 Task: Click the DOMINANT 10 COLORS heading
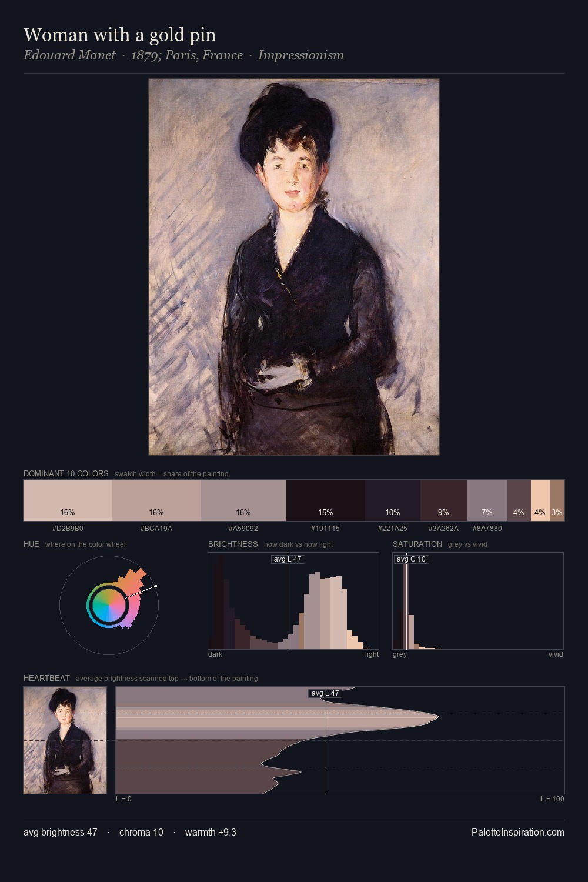click(66, 473)
